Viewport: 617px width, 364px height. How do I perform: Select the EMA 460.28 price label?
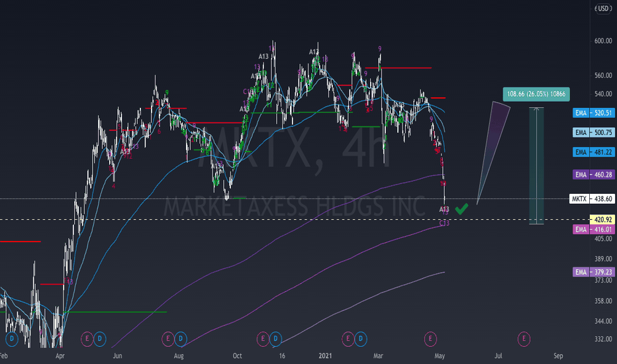click(593, 175)
